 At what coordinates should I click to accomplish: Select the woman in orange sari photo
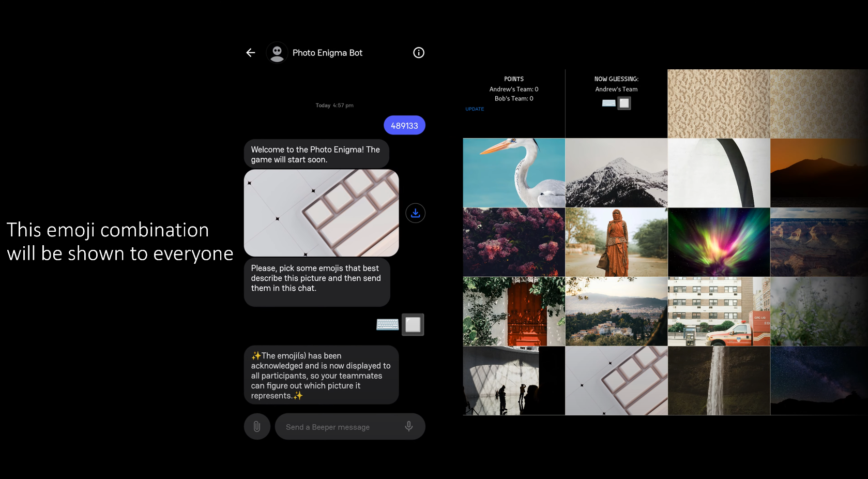point(616,242)
